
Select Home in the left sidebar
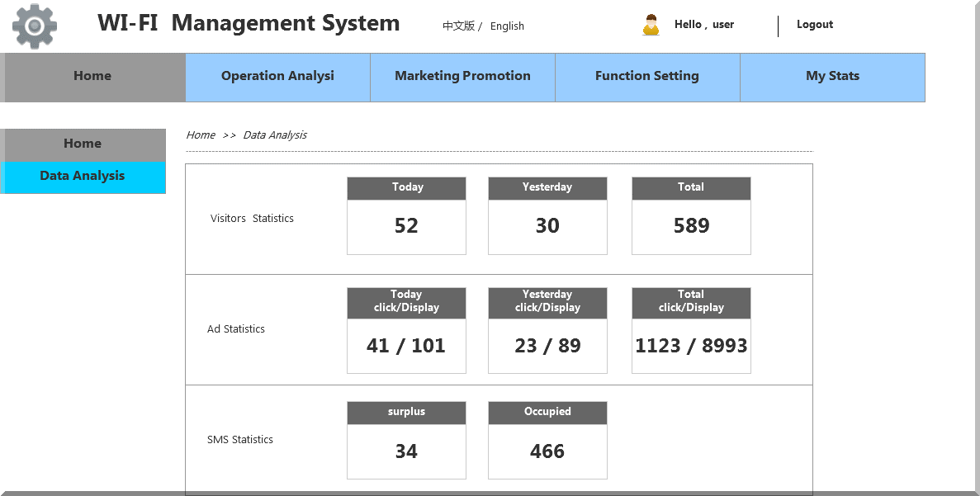coord(83,144)
